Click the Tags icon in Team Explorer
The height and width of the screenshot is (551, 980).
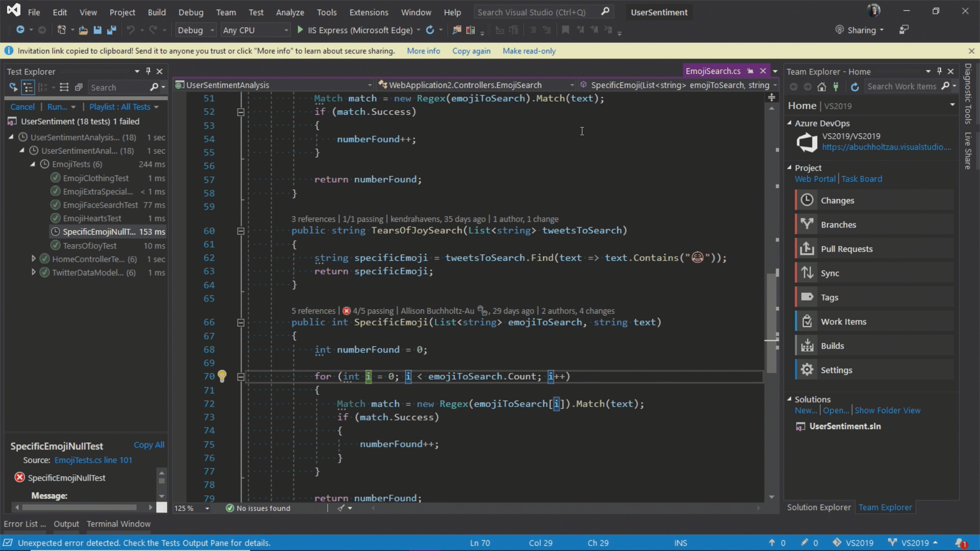pyautogui.click(x=807, y=297)
